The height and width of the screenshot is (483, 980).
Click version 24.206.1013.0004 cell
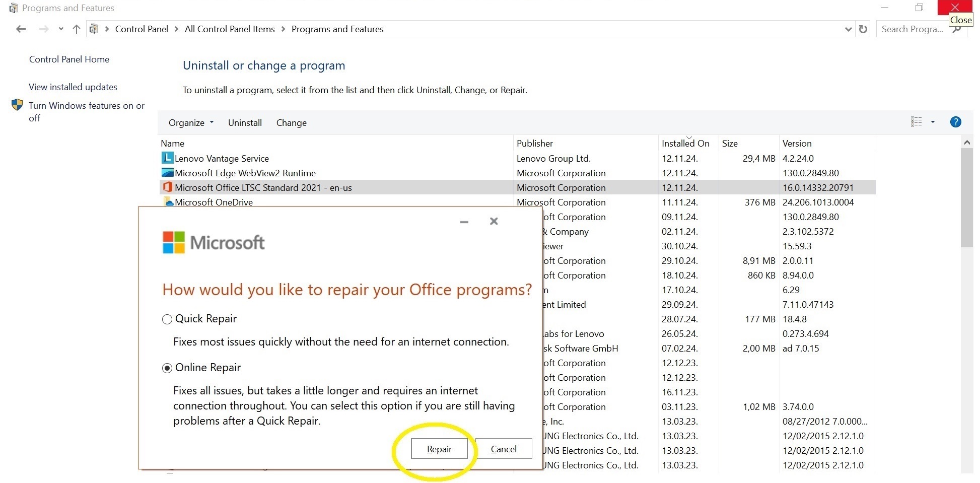pyautogui.click(x=818, y=202)
